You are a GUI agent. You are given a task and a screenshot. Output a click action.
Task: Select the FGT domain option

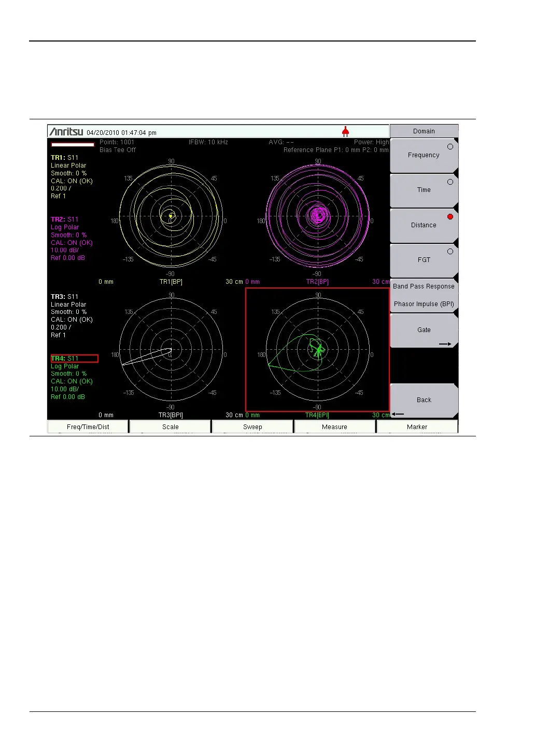(424, 260)
